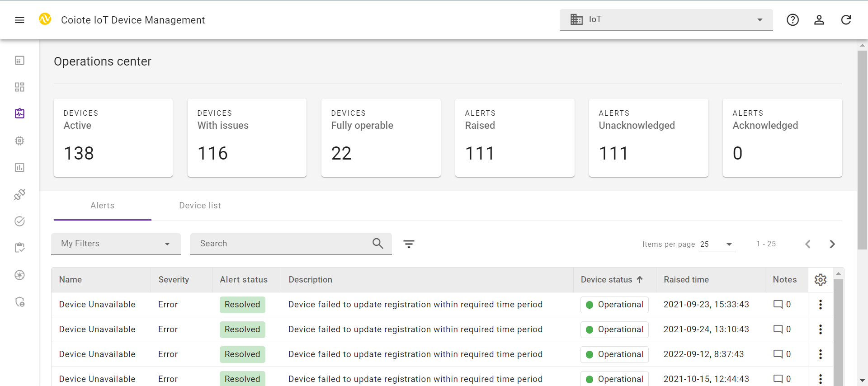
Task: Open the help question mark icon
Action: click(x=793, y=20)
